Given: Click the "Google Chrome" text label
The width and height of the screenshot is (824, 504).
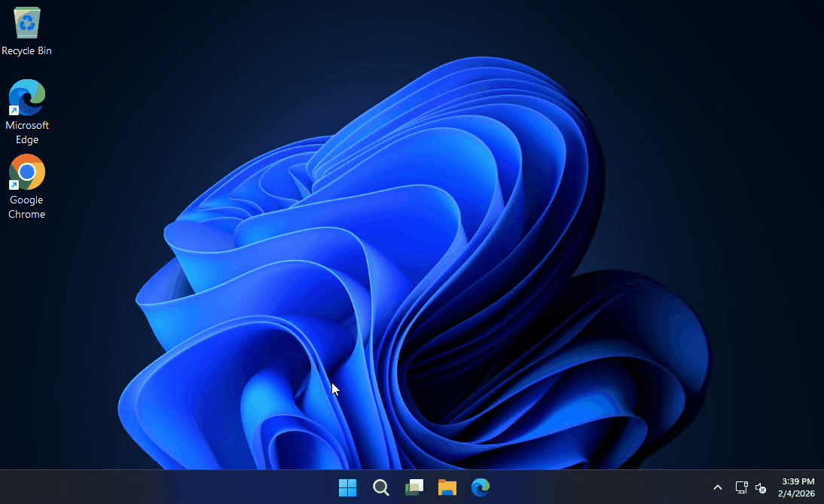Looking at the screenshot, I should click(27, 207).
